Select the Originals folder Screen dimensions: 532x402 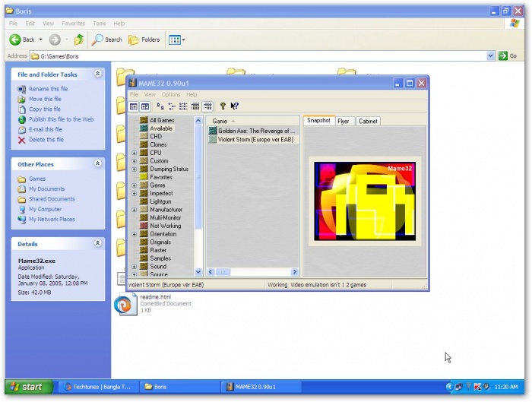point(160,242)
